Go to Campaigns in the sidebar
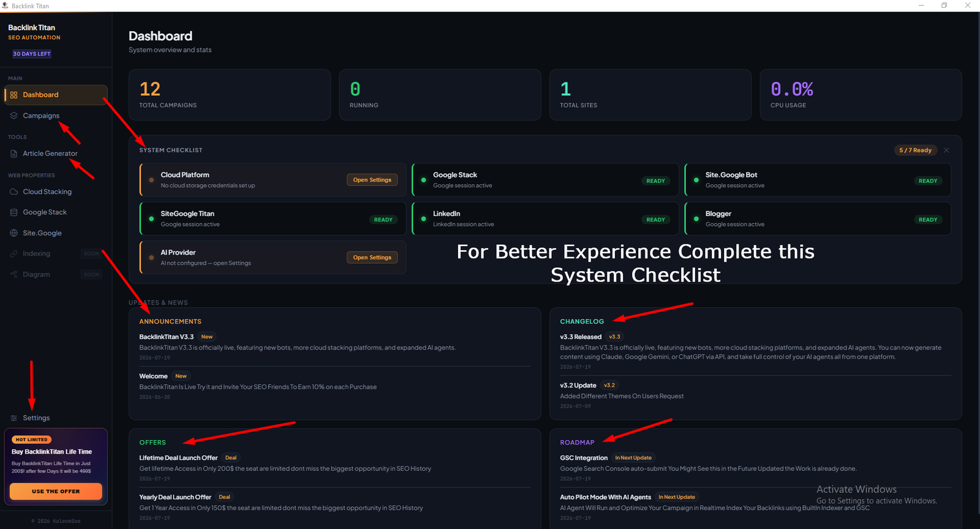 pyautogui.click(x=56, y=116)
